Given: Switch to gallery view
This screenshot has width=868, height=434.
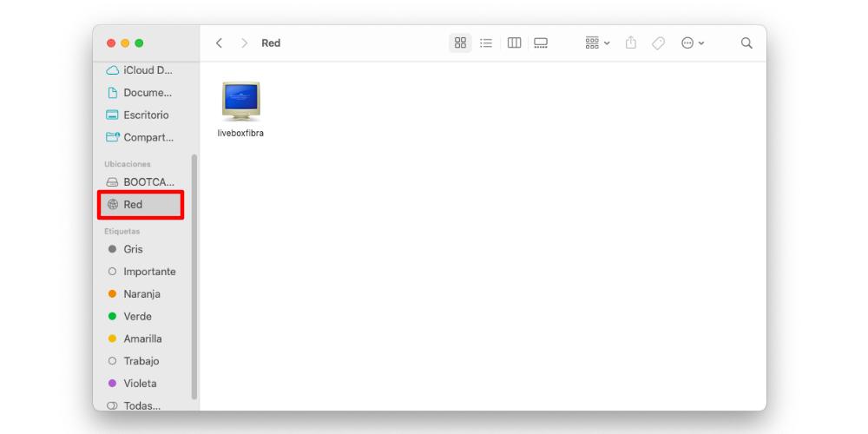Looking at the screenshot, I should coord(541,43).
